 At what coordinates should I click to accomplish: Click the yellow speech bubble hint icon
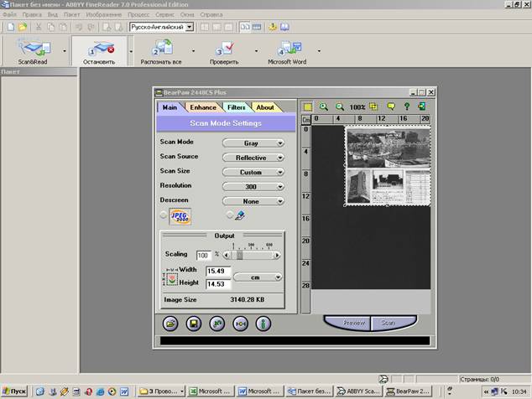391,106
